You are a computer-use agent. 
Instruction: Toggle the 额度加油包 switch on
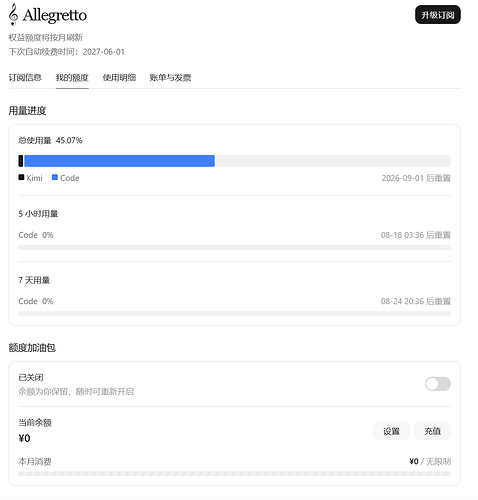[x=438, y=384]
